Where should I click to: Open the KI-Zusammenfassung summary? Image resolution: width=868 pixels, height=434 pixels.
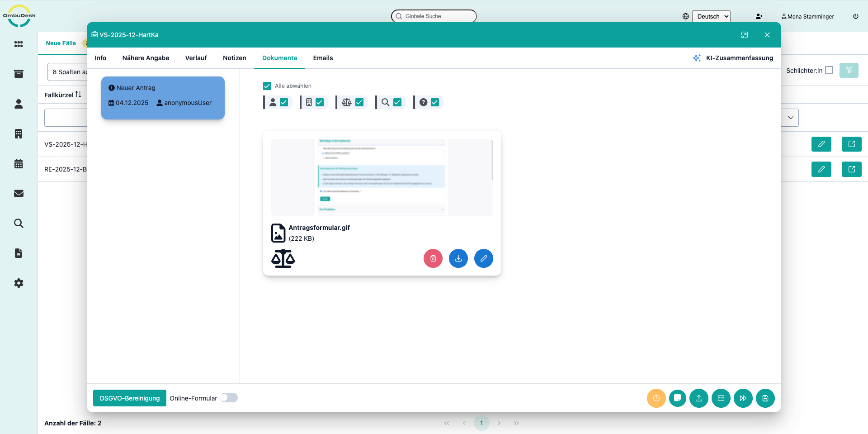pyautogui.click(x=733, y=58)
